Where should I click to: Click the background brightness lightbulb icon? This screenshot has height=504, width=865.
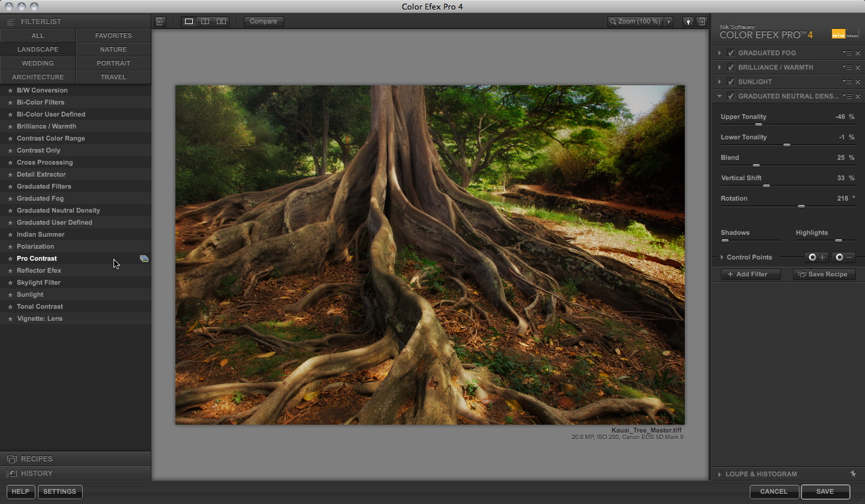[688, 22]
